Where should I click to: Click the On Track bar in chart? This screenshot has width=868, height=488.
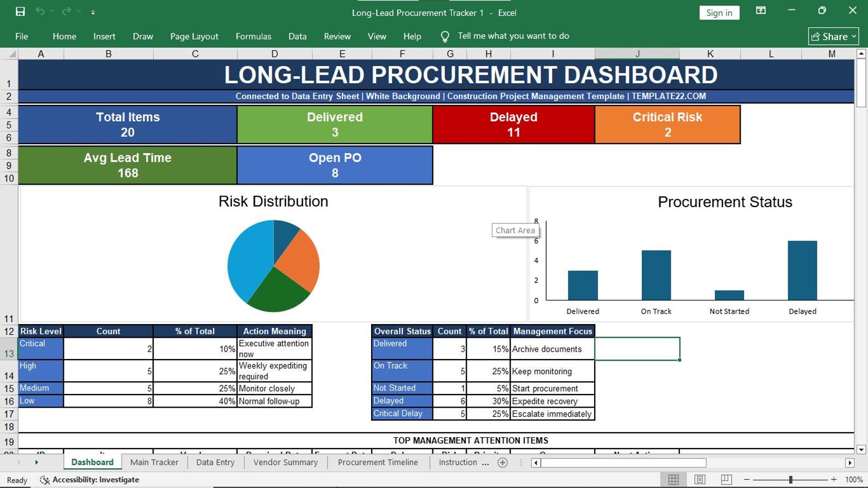click(x=656, y=275)
